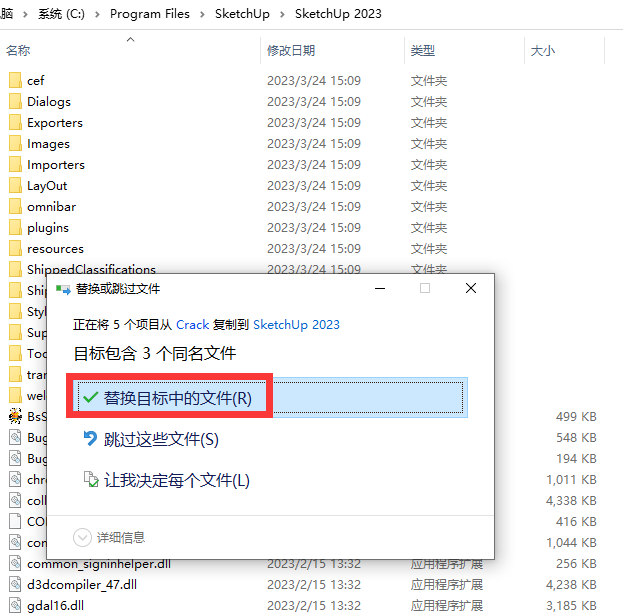Sort by 类型 column header
The height and width of the screenshot is (614, 623).
[x=423, y=50]
